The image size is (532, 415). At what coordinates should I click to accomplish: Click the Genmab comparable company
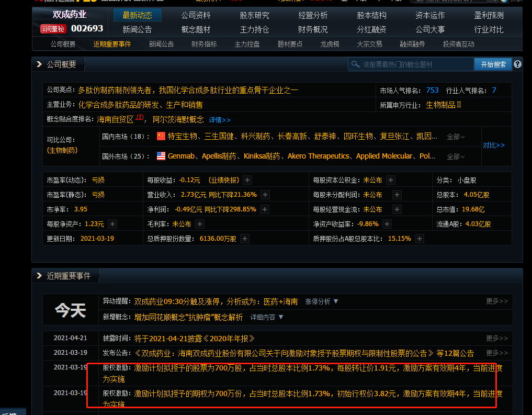(x=181, y=156)
